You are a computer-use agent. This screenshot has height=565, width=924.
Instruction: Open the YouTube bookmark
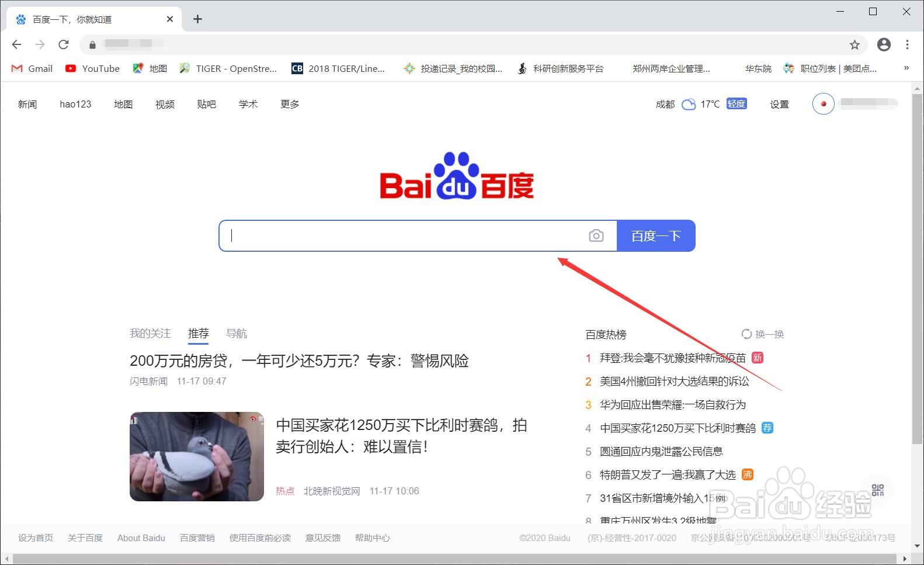(92, 68)
